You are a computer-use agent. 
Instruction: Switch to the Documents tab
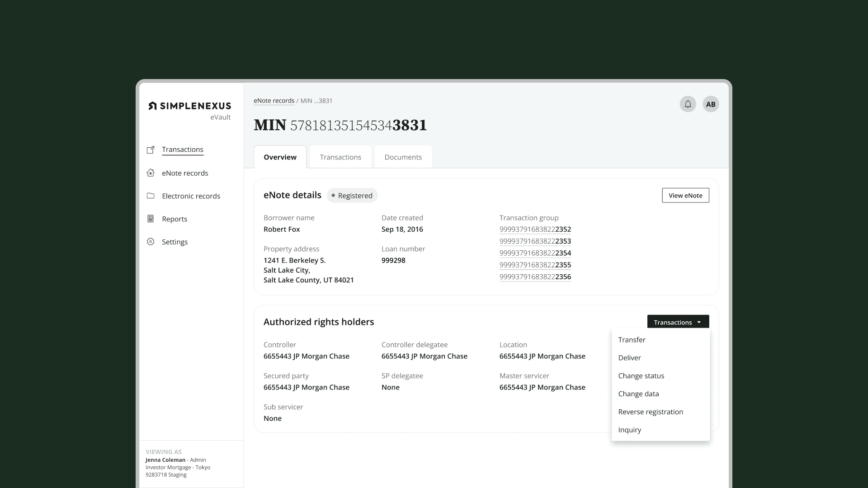click(x=403, y=157)
